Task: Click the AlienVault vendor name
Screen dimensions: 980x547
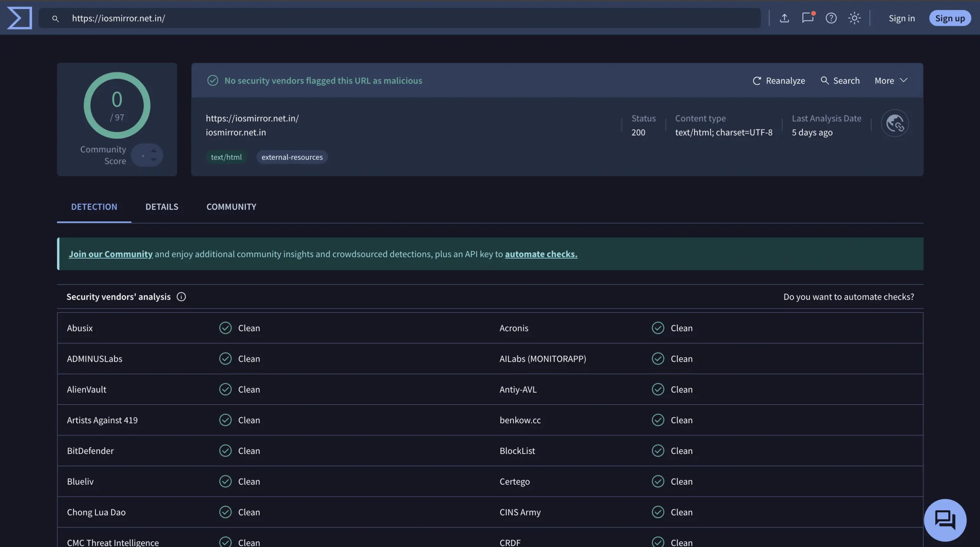Action: pos(87,389)
